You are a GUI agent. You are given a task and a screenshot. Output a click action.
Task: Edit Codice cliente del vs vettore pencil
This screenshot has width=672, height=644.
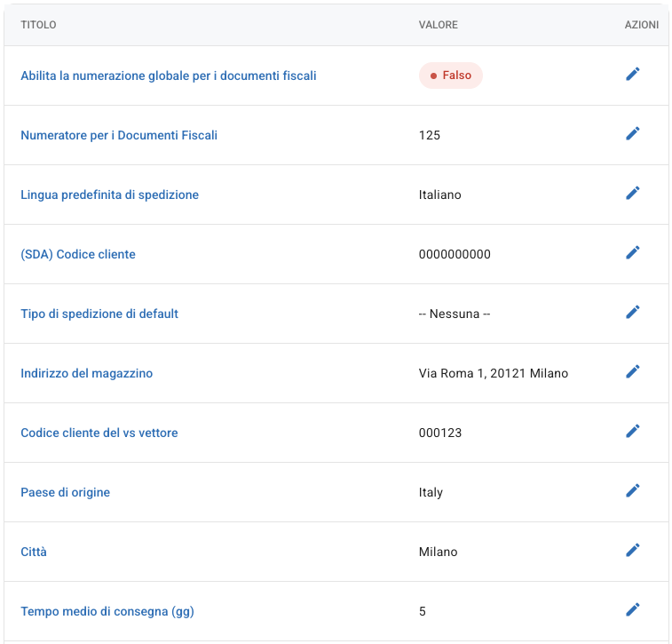pos(633,432)
